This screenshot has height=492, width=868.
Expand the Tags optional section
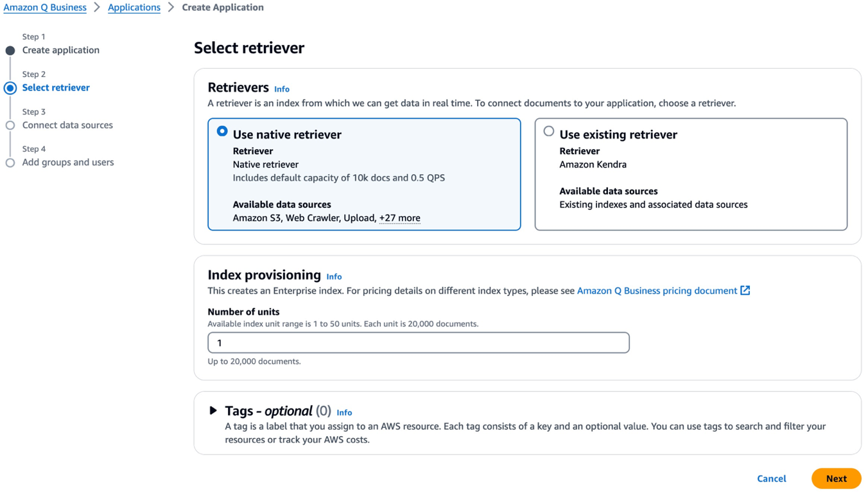214,410
